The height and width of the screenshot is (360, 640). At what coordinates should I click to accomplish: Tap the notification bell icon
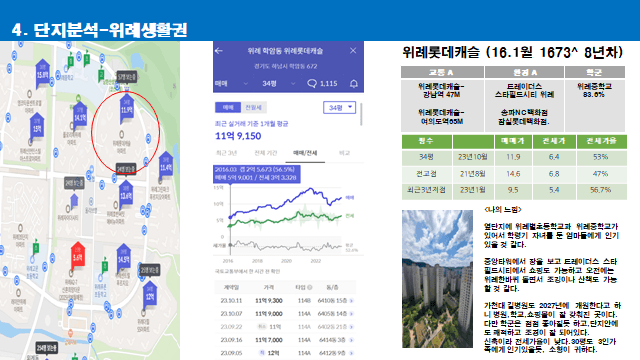pos(353,84)
